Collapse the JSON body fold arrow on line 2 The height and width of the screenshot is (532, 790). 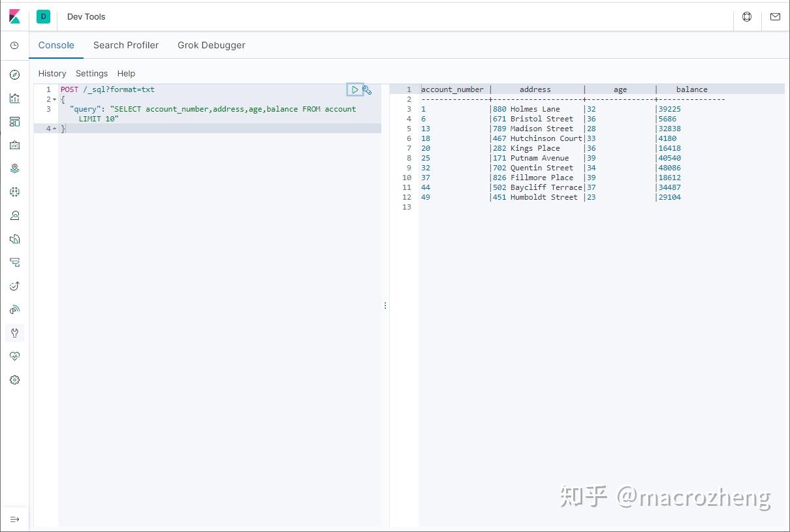[x=55, y=99]
